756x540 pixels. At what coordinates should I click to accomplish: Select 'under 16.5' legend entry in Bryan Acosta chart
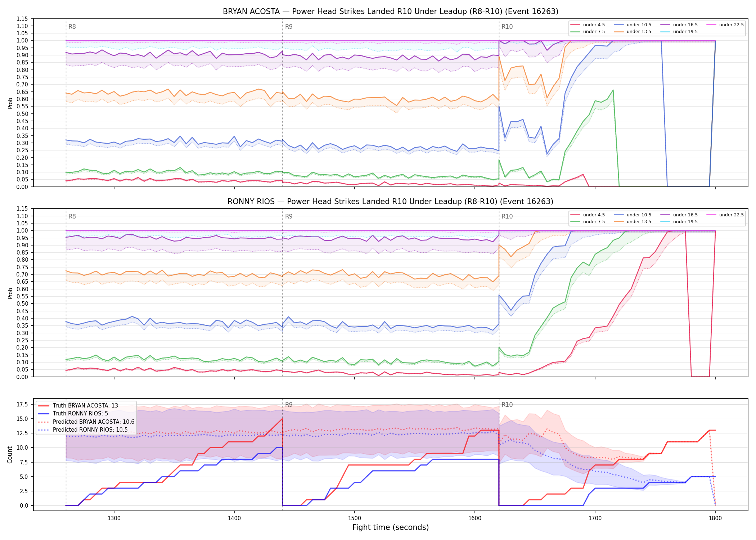tap(679, 25)
